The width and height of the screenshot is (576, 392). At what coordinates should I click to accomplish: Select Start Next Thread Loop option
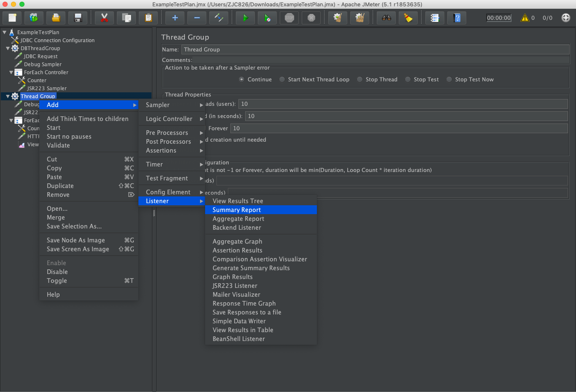point(282,79)
